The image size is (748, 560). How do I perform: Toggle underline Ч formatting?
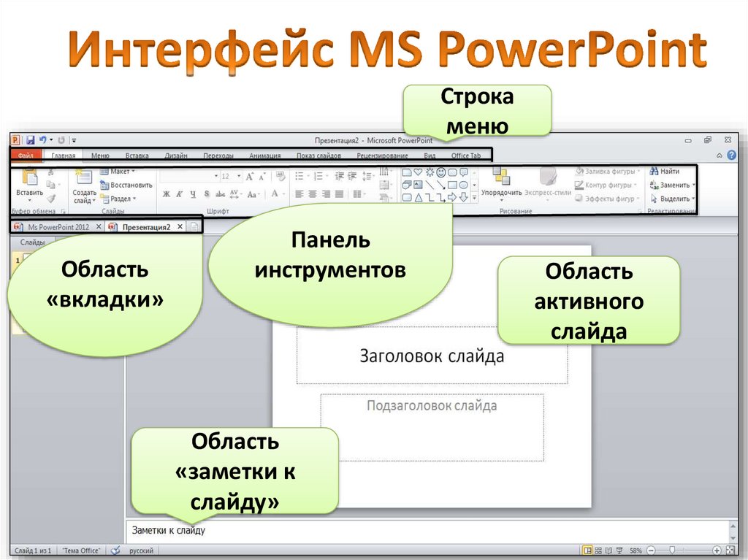pyautogui.click(x=193, y=194)
